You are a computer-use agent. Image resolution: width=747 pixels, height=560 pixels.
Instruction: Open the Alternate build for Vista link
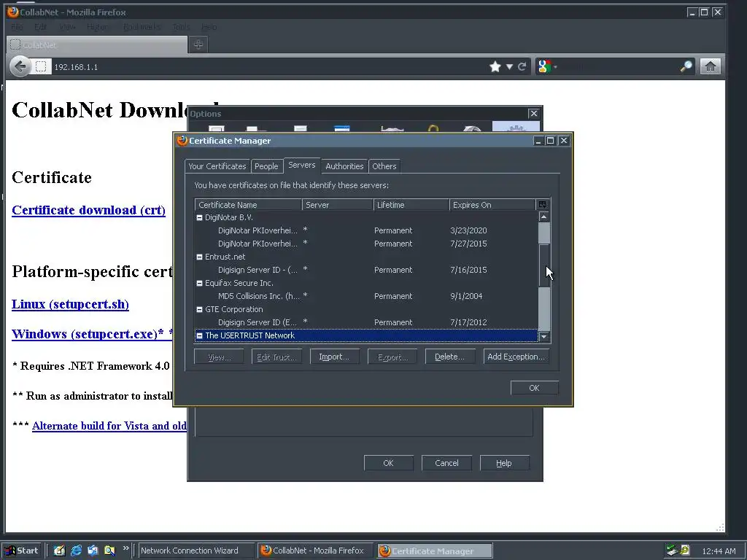tap(109, 426)
